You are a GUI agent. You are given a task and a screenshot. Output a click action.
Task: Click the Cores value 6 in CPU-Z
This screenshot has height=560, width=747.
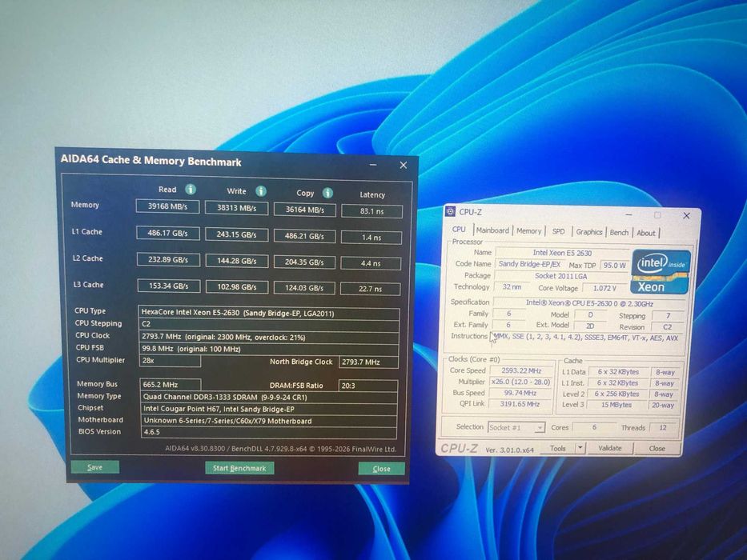pos(594,427)
